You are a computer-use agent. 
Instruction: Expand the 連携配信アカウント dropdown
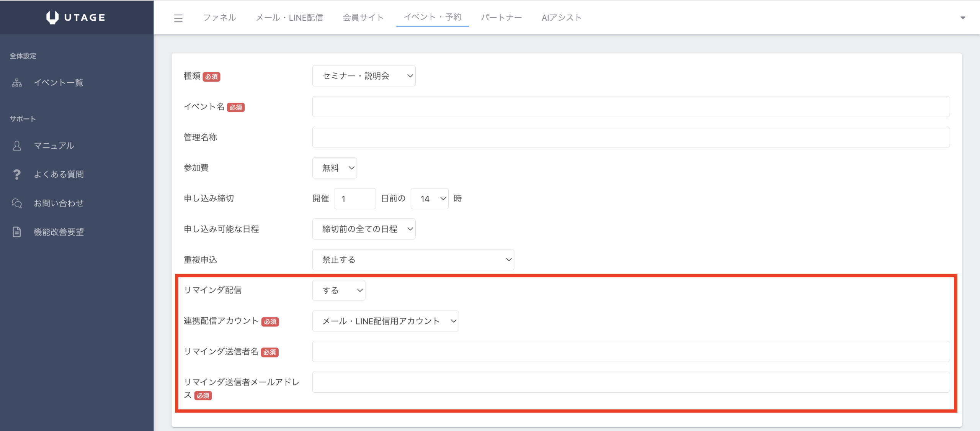click(x=385, y=321)
